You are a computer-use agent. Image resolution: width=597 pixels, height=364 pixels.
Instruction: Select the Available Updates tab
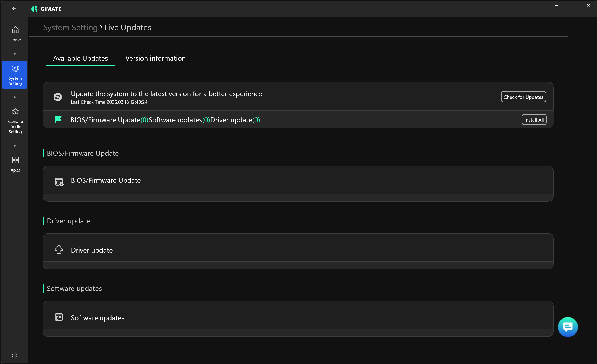pyautogui.click(x=80, y=58)
